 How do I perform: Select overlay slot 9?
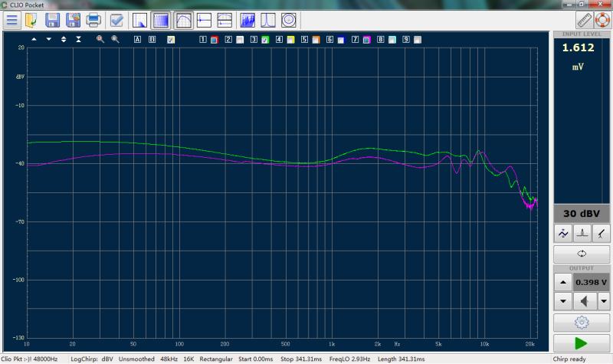pyautogui.click(x=406, y=40)
